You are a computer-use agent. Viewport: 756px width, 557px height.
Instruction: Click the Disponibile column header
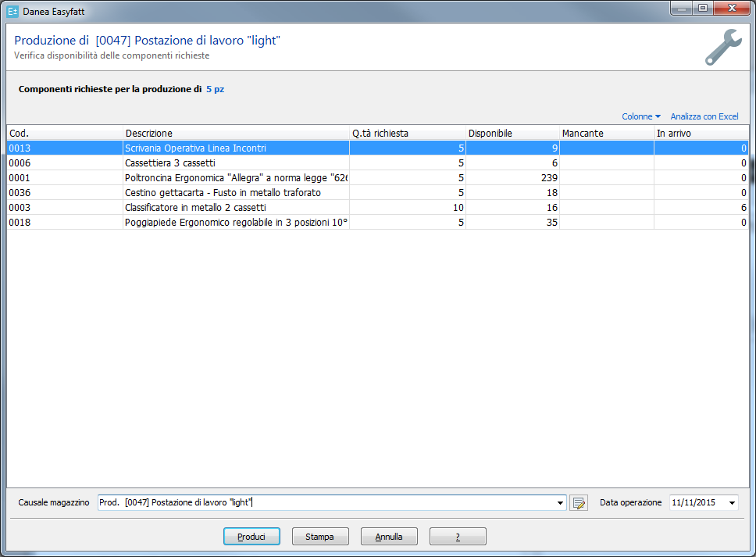click(x=512, y=134)
